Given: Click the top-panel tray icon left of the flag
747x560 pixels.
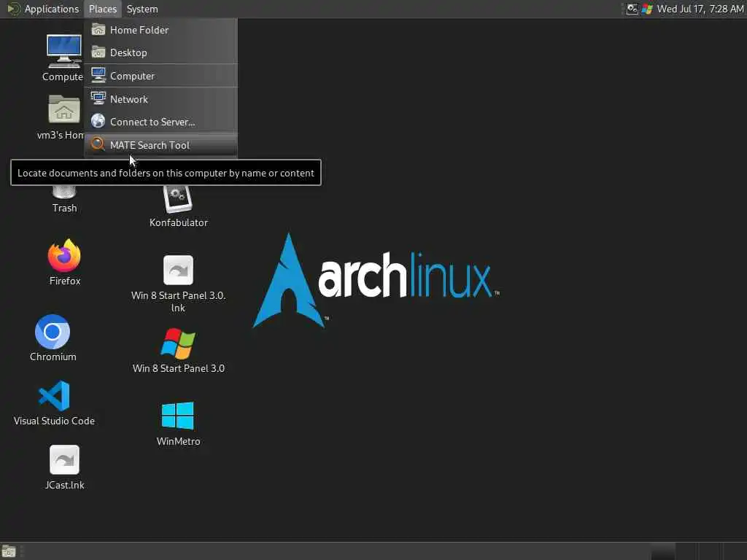Looking at the screenshot, I should 632,9.
